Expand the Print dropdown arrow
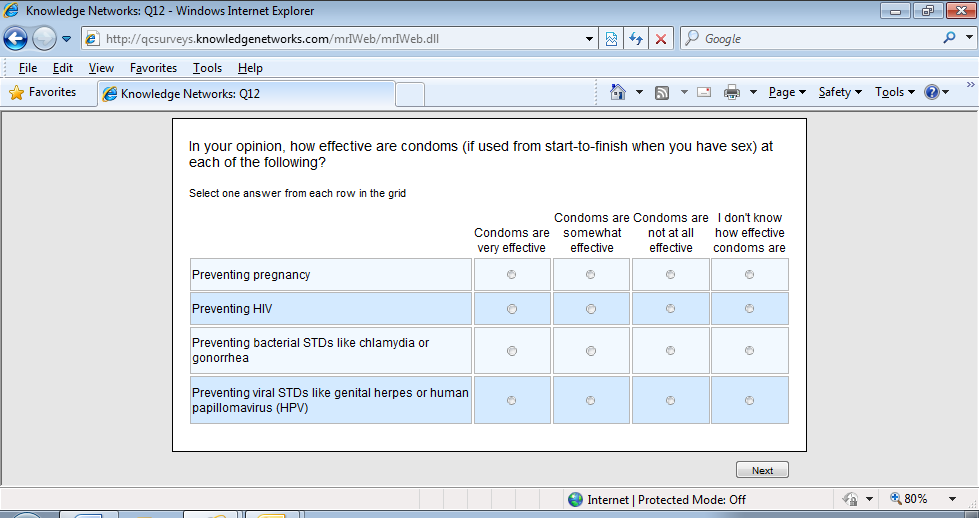979x518 pixels. (x=753, y=92)
